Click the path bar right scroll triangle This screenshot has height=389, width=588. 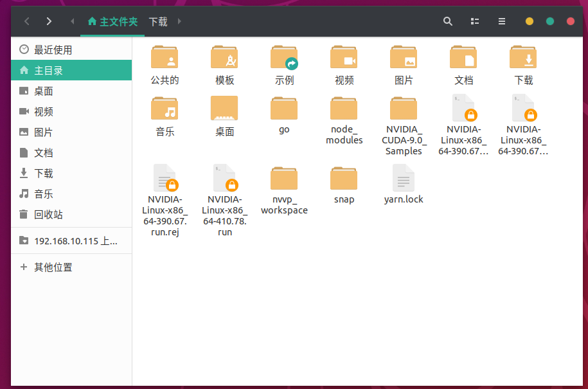point(179,21)
